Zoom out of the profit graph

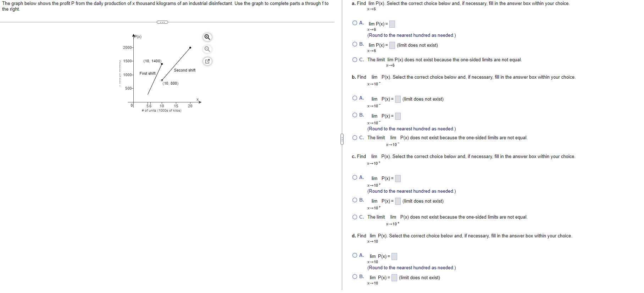[x=207, y=49]
